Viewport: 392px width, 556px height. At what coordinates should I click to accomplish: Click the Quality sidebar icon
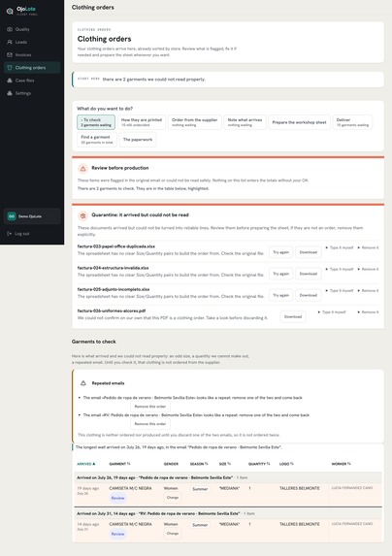pos(10,29)
